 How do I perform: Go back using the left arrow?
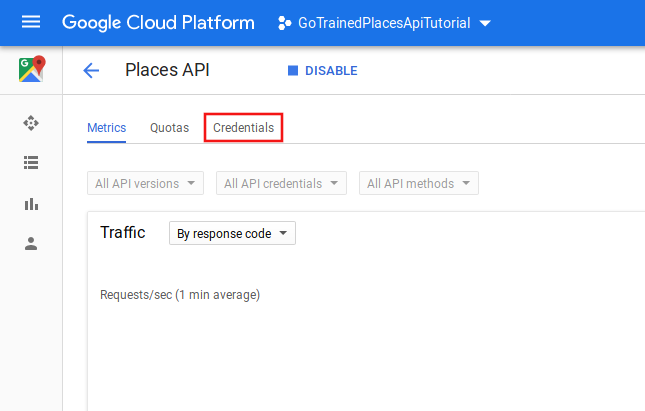[x=91, y=70]
